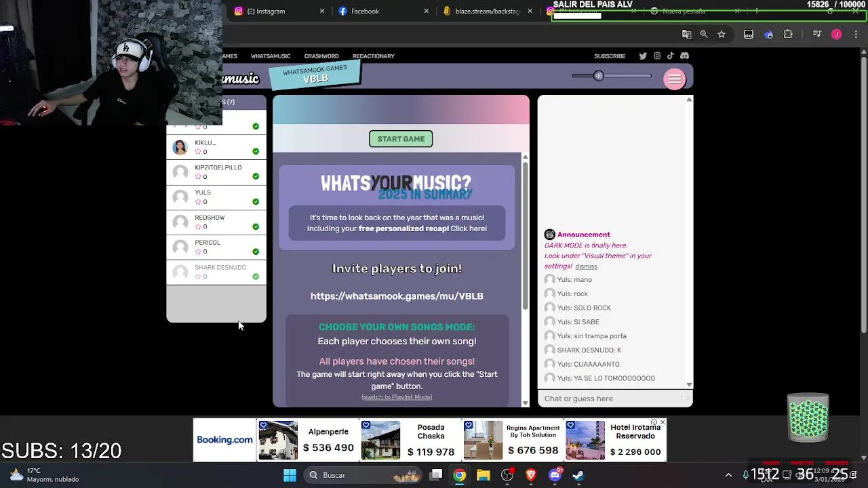Close the Facebook browser tab
868x488 pixels.
point(426,11)
